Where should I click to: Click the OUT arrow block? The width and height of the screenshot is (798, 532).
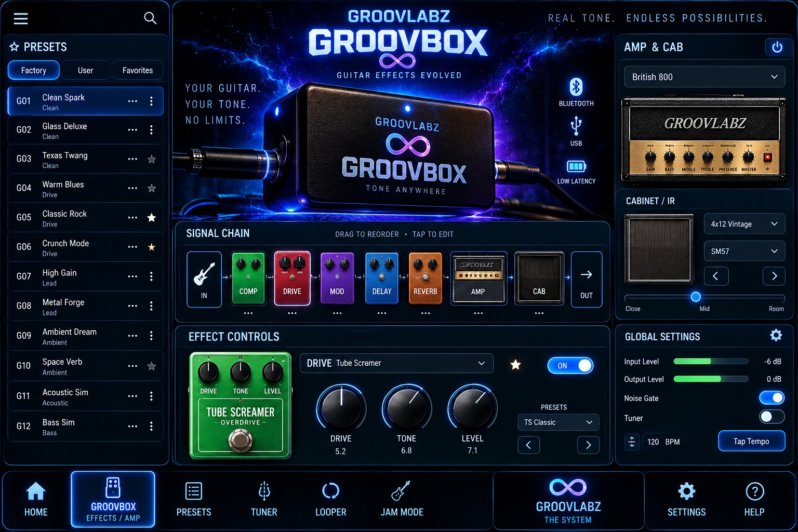(x=587, y=280)
